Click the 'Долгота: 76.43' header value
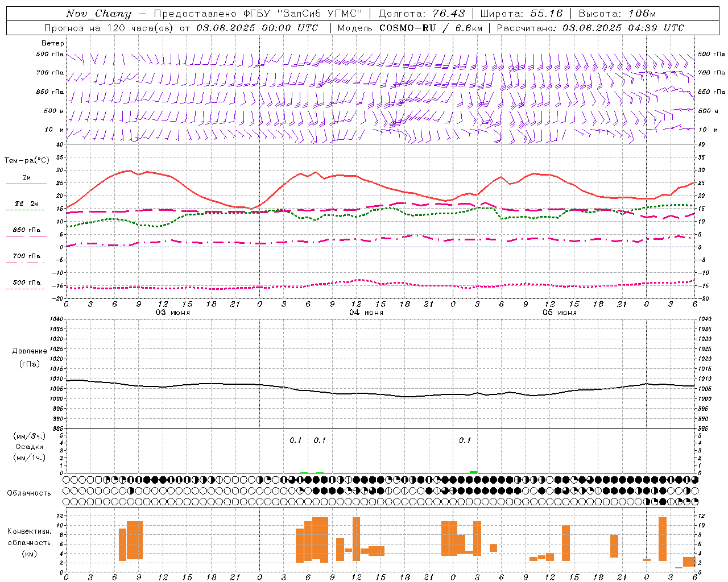The height and width of the screenshot is (582, 728). 421,14
